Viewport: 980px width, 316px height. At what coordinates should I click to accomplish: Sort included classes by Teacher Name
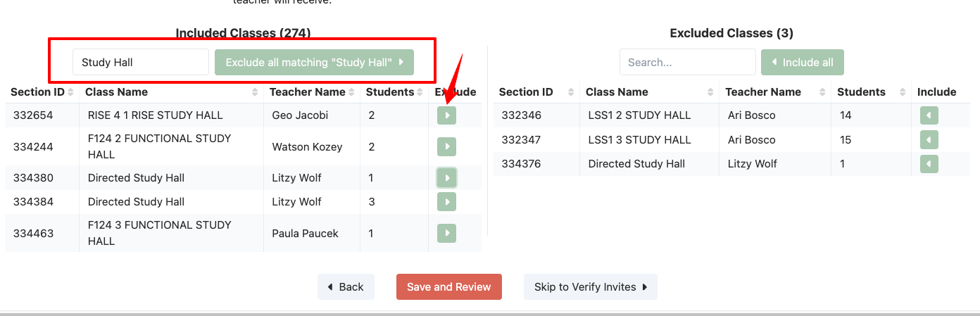[310, 92]
